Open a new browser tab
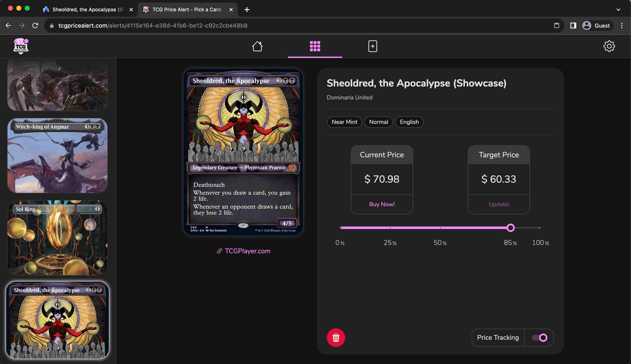Screen dimensions: 631x364 click(247, 9)
